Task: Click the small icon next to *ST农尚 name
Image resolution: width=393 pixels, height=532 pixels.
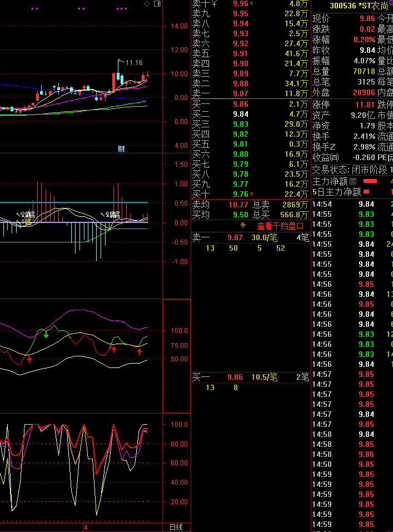Action: coord(390,4)
